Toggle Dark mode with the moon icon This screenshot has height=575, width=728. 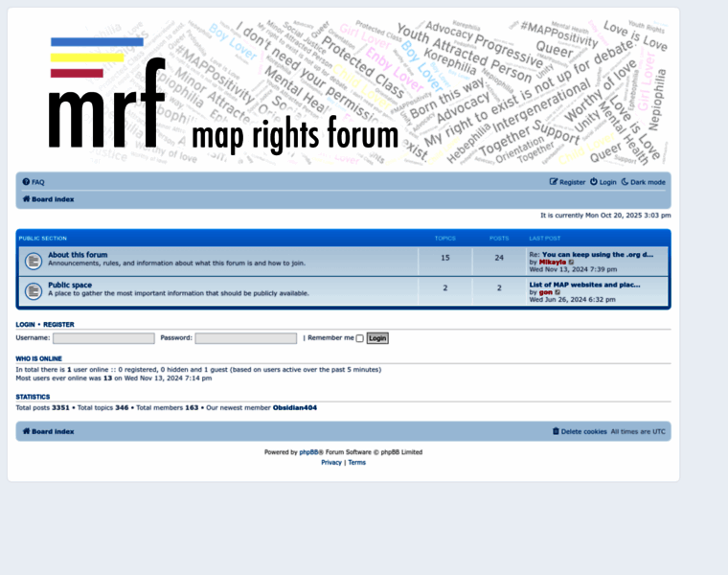(x=625, y=182)
